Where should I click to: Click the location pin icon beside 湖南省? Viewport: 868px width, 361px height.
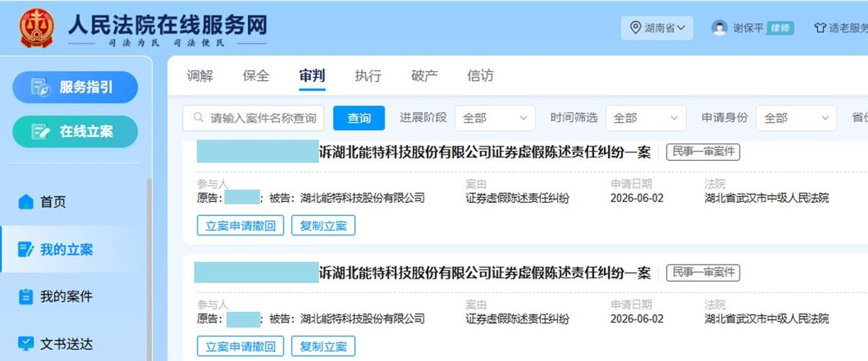(636, 27)
